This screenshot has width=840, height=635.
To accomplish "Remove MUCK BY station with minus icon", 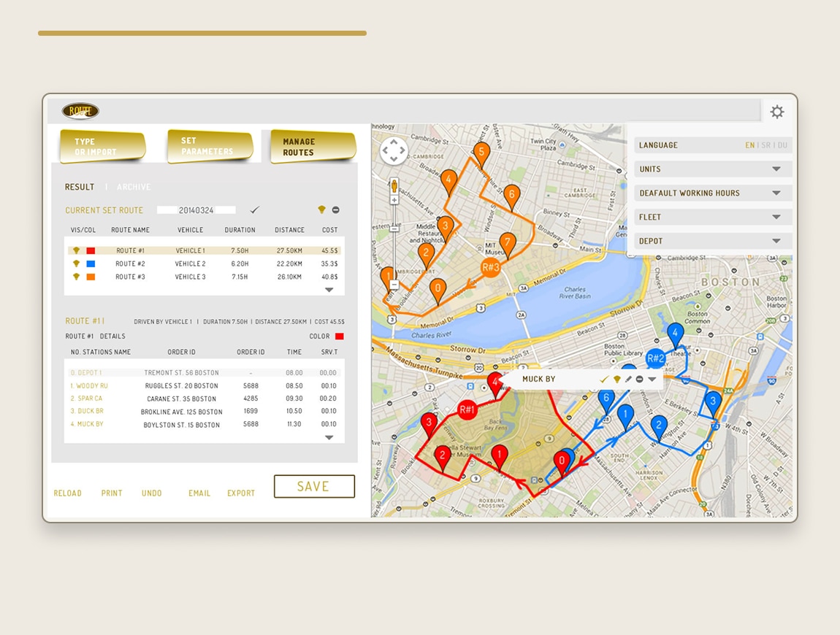I will (639, 379).
